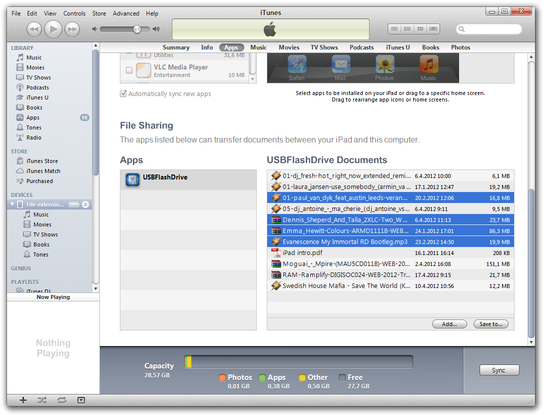
Task: Open the Controls menu
Action: [x=74, y=14]
